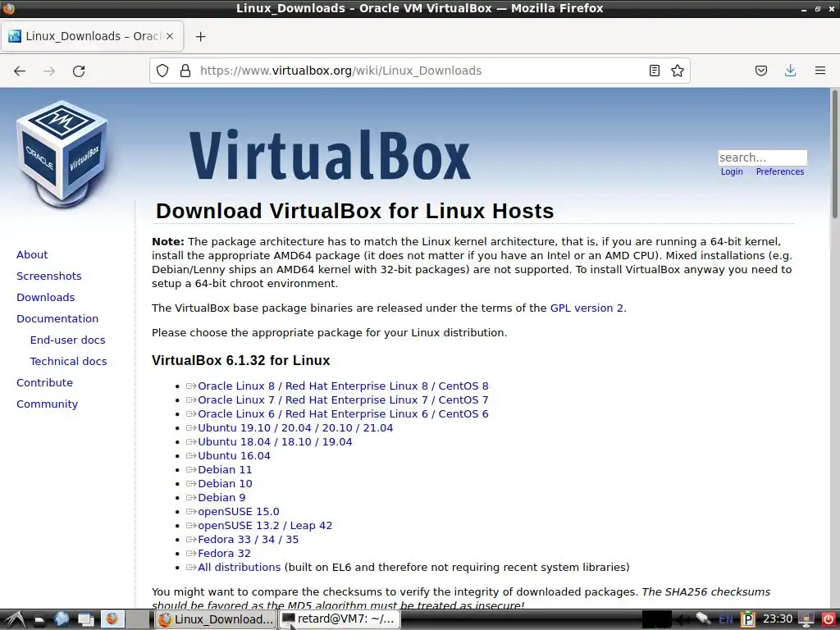The image size is (840, 630).
Task: Open the Login link
Action: pos(732,171)
